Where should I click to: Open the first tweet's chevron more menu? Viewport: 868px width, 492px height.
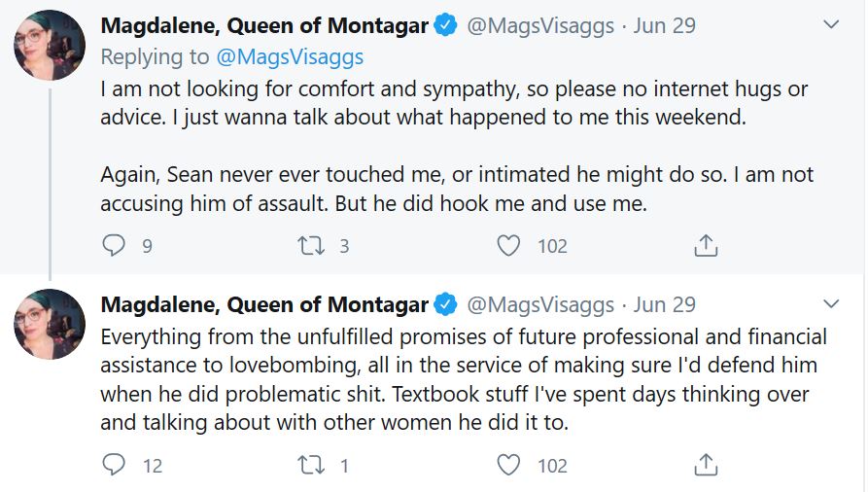tap(831, 24)
